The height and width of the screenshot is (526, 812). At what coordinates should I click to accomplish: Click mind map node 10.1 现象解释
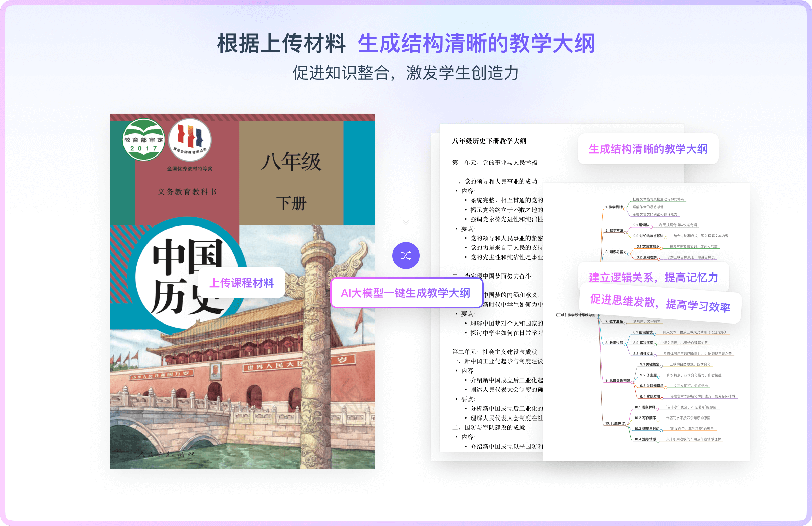(x=645, y=407)
